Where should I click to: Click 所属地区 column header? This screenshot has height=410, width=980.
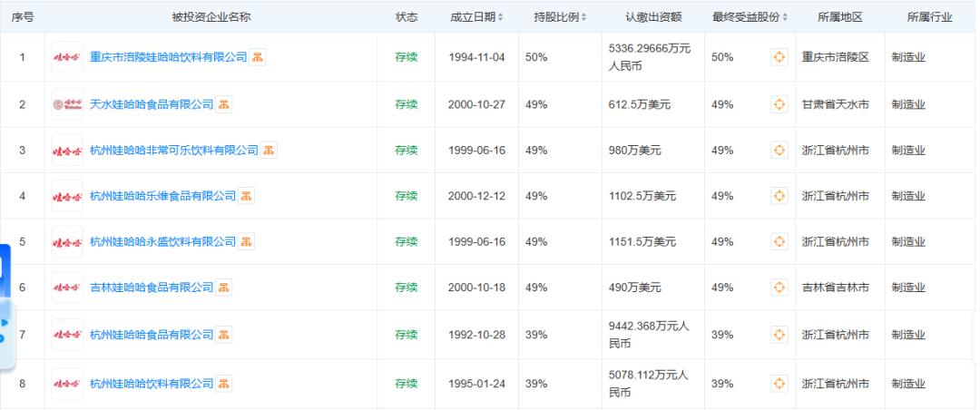tap(840, 17)
